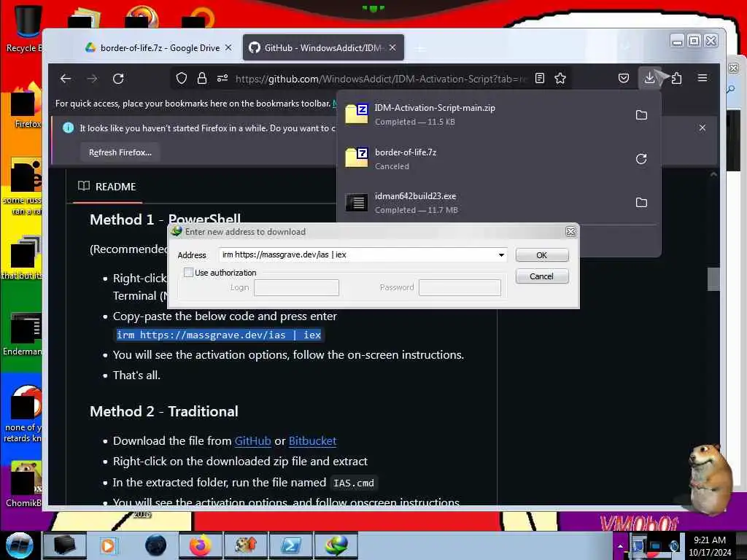Click the IAS.cmd inline code text
Viewport: 747px width, 560px height.
354,483
